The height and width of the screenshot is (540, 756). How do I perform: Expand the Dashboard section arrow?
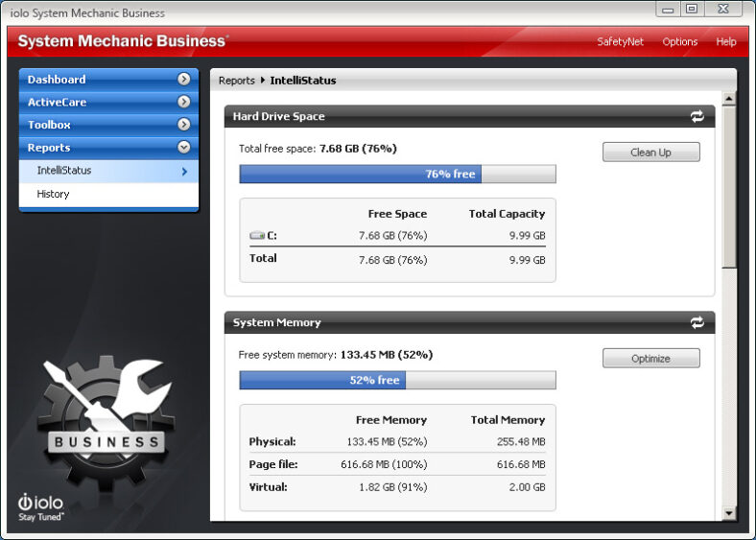[x=183, y=79]
